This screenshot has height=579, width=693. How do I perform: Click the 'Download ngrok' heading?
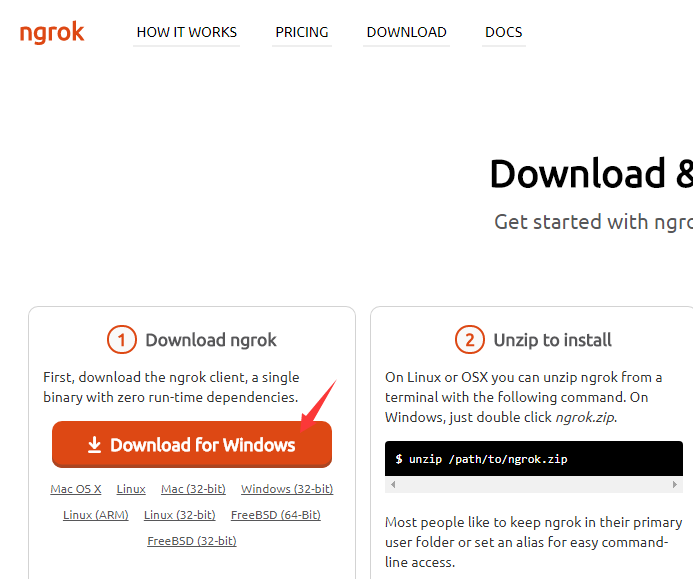pyautogui.click(x=211, y=340)
